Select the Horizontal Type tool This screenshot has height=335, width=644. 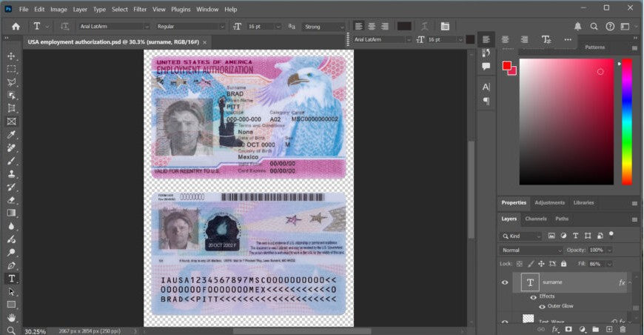click(x=12, y=279)
